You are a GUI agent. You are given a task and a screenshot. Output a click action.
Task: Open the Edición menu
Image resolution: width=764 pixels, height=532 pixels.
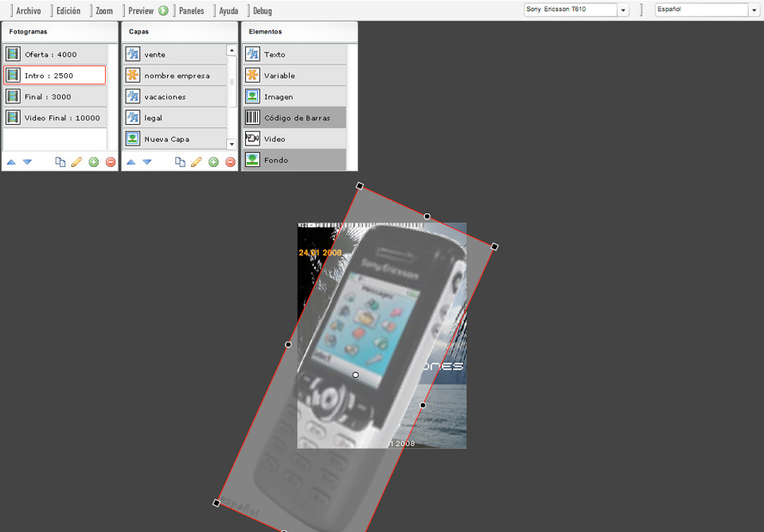[x=68, y=10]
